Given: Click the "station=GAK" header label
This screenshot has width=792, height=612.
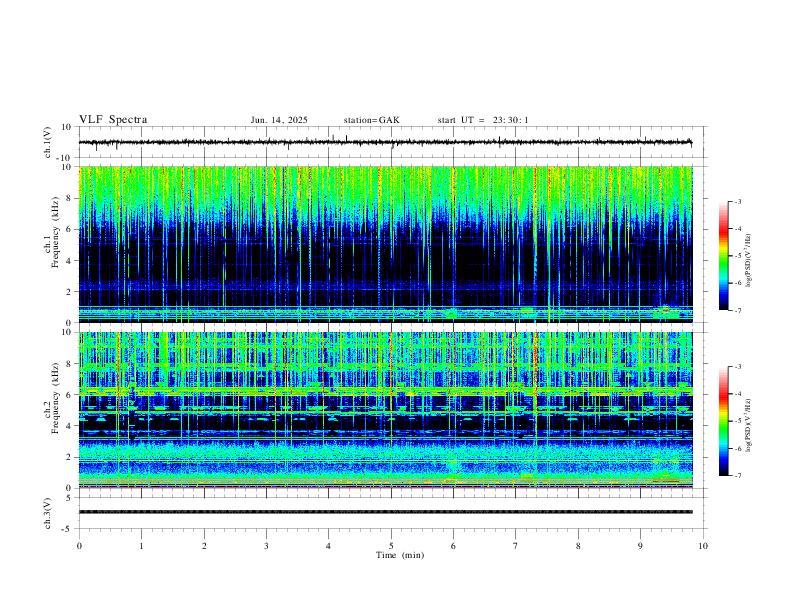Looking at the screenshot, I should tap(371, 120).
